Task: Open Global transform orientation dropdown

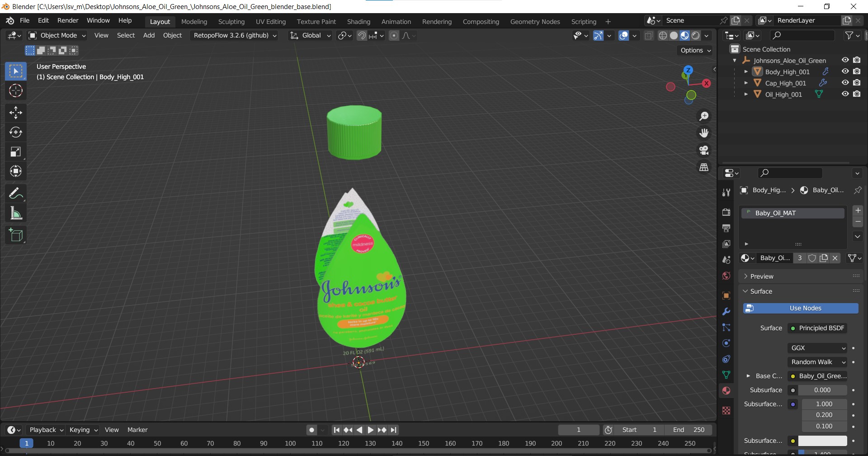Action: click(x=310, y=35)
